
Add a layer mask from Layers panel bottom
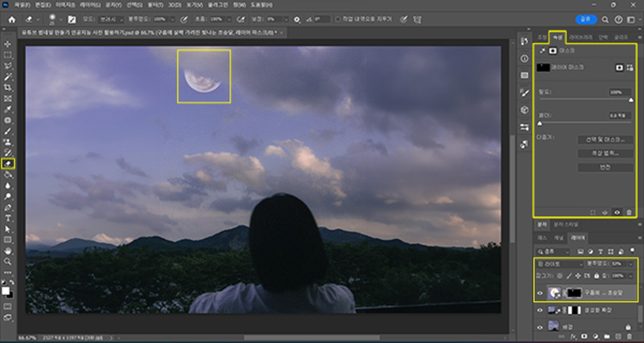tap(584, 336)
